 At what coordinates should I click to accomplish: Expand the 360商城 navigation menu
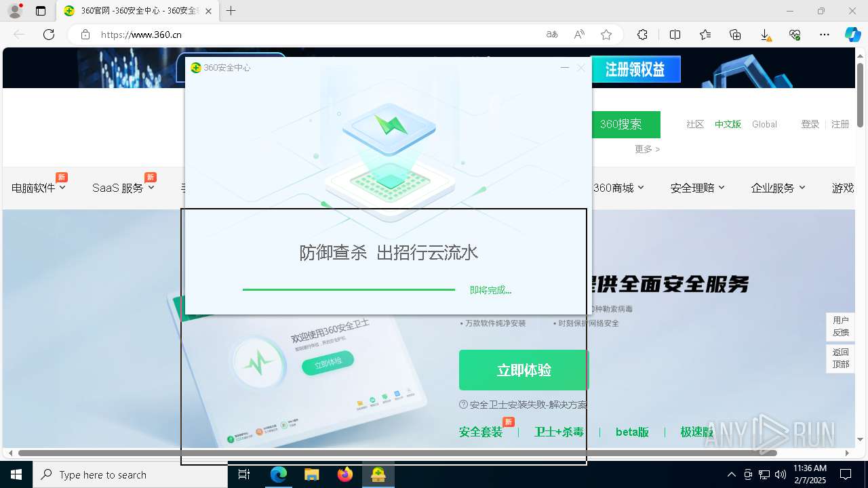[x=618, y=188]
